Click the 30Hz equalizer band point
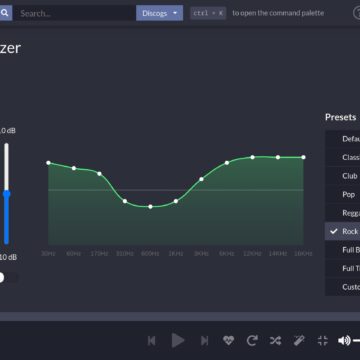This screenshot has height=360, width=360. (49, 163)
